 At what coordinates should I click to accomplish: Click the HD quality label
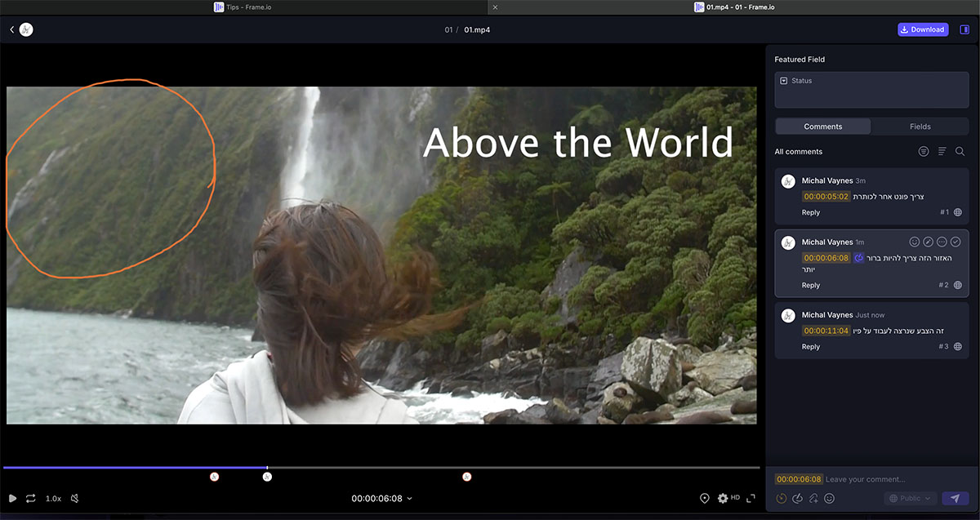735,497
